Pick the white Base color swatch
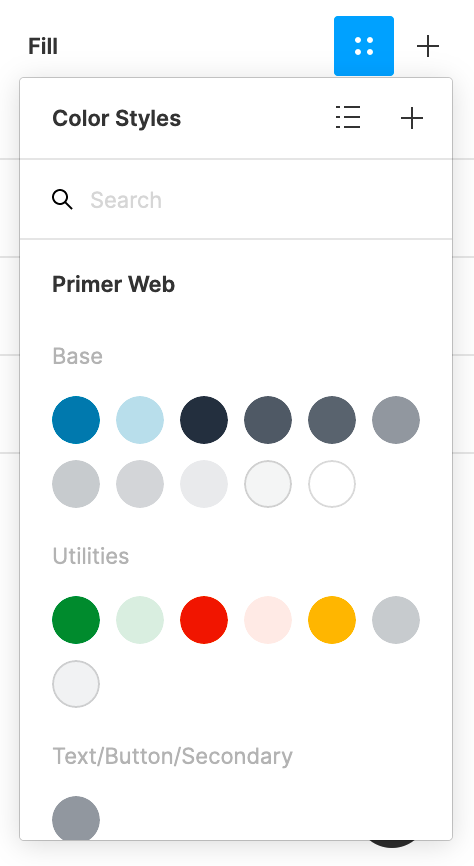The image size is (474, 866). click(x=331, y=484)
